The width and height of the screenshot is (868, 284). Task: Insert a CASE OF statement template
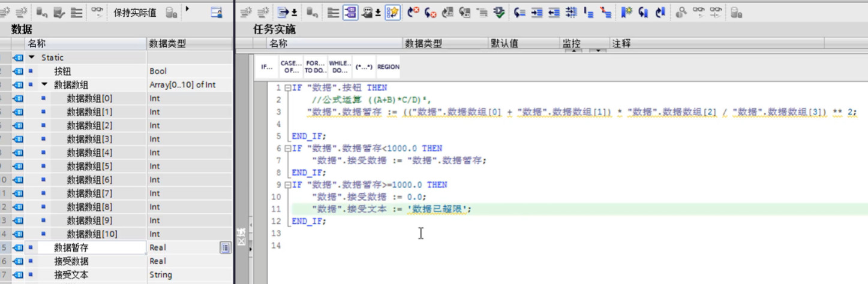[292, 67]
